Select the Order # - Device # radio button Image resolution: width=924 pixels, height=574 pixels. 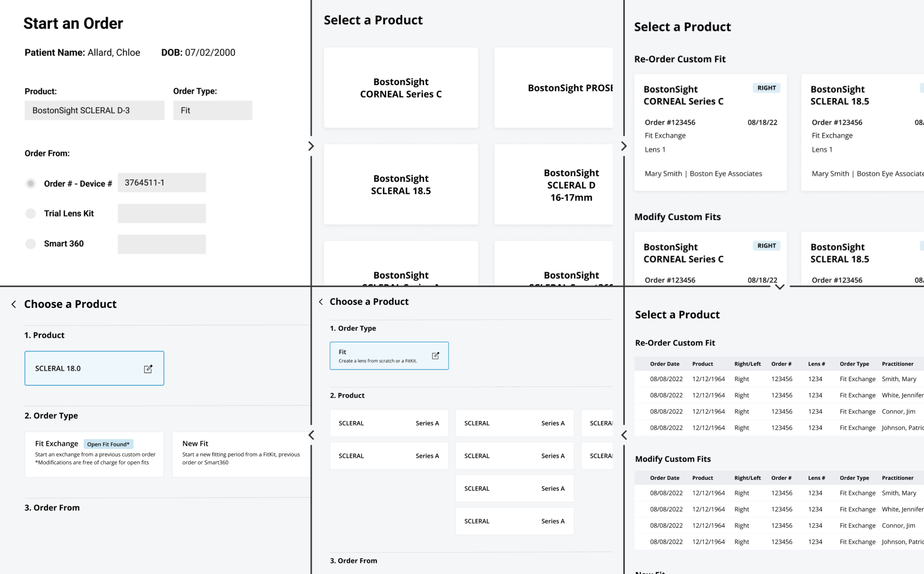(x=31, y=183)
